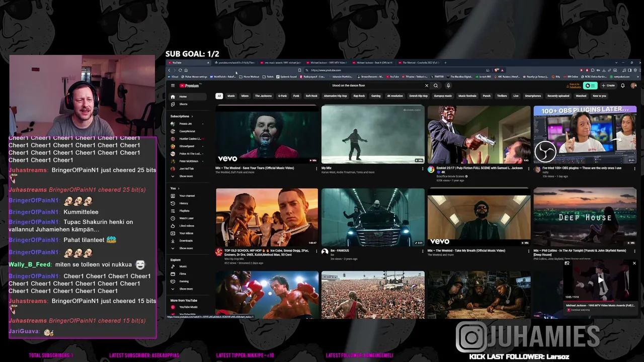Viewport: 644px width, 362px height.
Task: Open options menu for the My Mix video
Action: (423, 169)
